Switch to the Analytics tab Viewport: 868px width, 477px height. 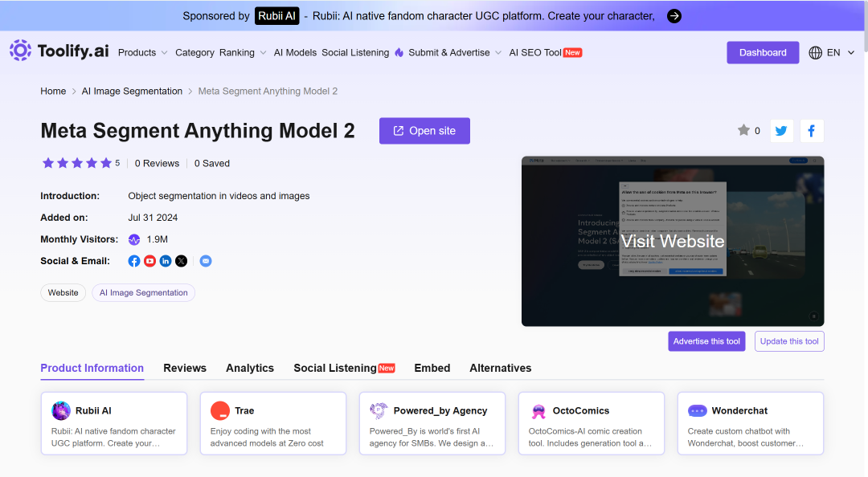point(250,368)
